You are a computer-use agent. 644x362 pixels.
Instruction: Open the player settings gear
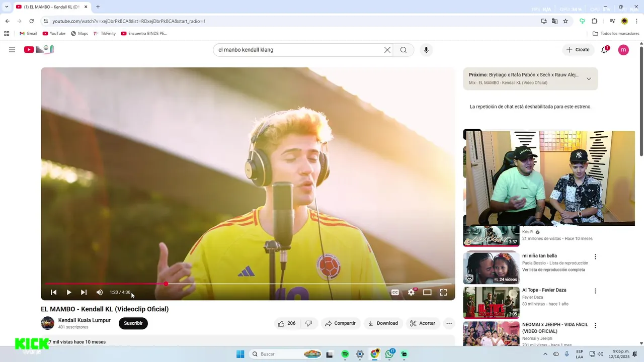click(x=412, y=292)
